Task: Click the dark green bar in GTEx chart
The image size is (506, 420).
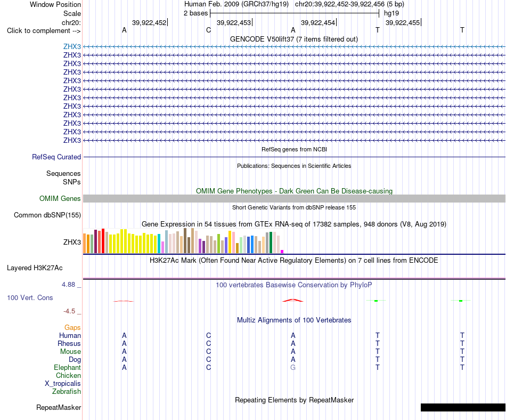Action: [x=271, y=243]
